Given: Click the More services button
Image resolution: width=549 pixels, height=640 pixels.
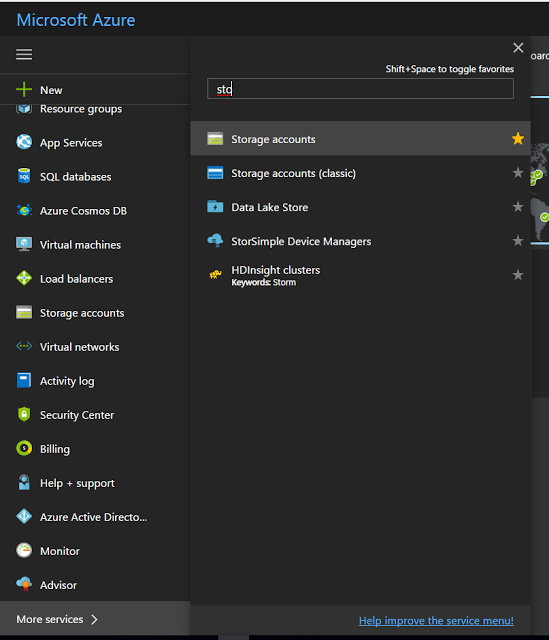Looking at the screenshot, I should point(95,619).
